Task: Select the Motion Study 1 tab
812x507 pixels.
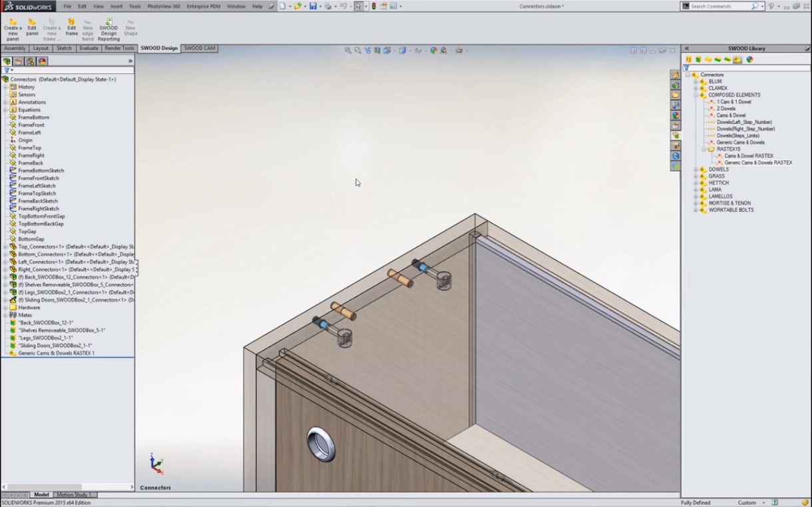Action: [x=74, y=495]
